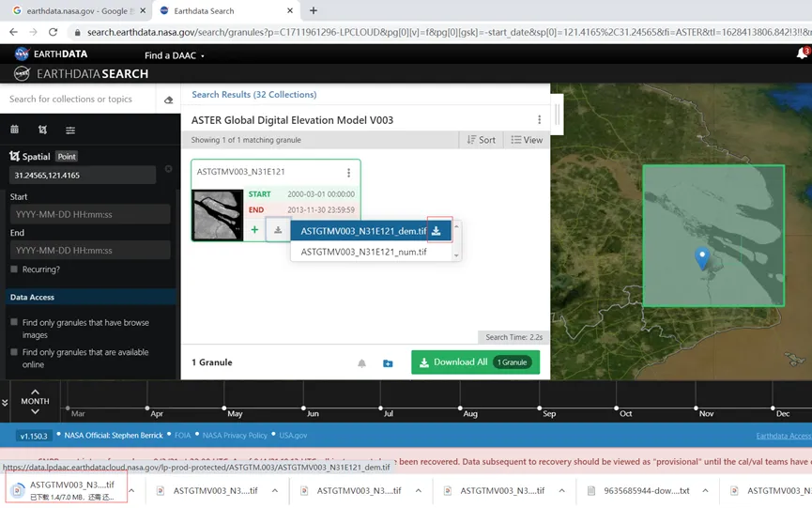Open collection options three-dot menu
Image resolution: width=812 pixels, height=508 pixels.
coord(539,119)
